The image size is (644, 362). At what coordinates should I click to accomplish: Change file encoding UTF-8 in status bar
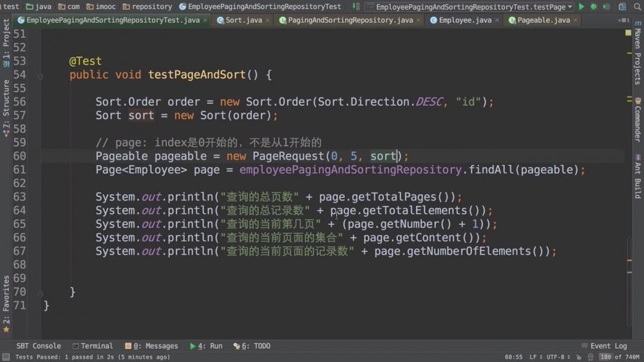[557, 357]
